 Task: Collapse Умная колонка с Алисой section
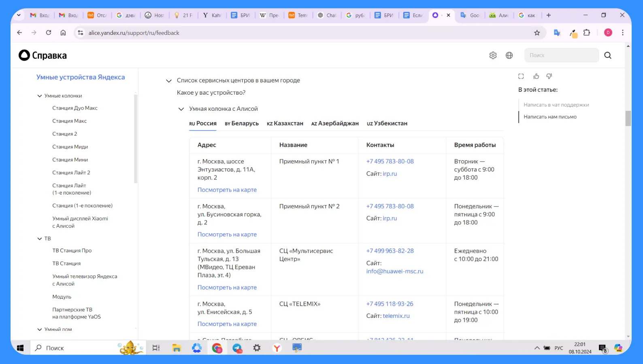pos(181,109)
